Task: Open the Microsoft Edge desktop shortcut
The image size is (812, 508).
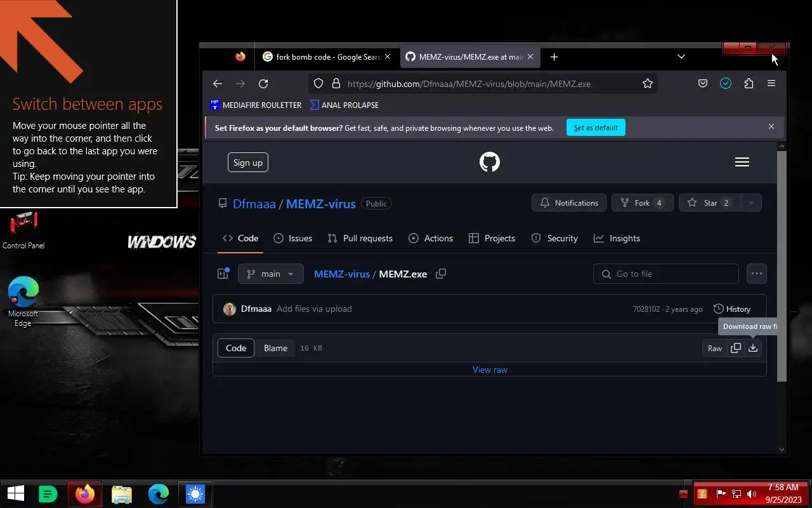Action: point(23,302)
